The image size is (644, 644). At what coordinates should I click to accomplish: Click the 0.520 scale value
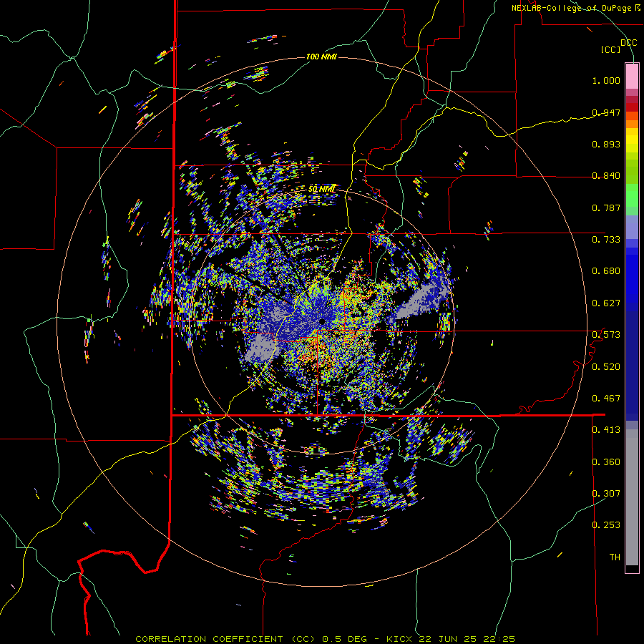[606, 366]
